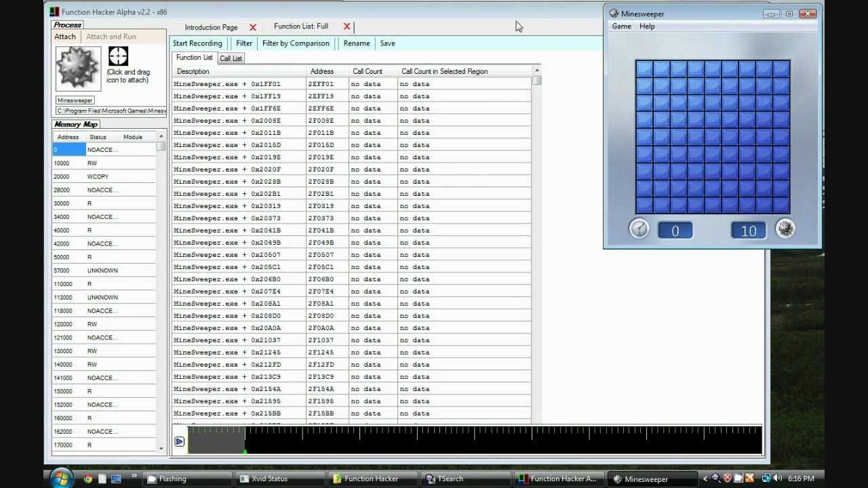This screenshot has width=868, height=488.
Task: Click the red security shield tray icon
Action: 728,479
